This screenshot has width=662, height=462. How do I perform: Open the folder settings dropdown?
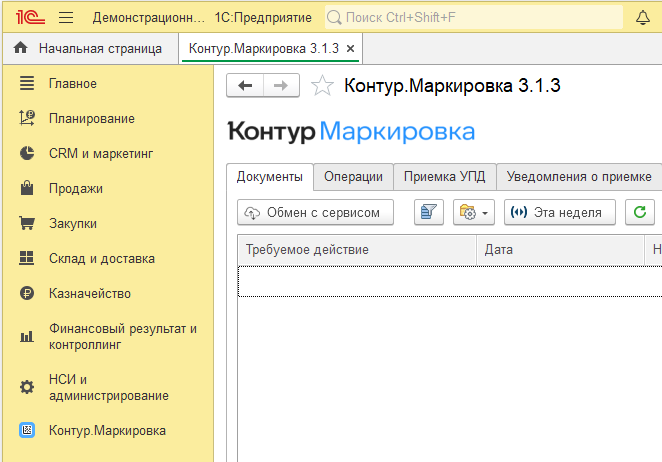474,212
